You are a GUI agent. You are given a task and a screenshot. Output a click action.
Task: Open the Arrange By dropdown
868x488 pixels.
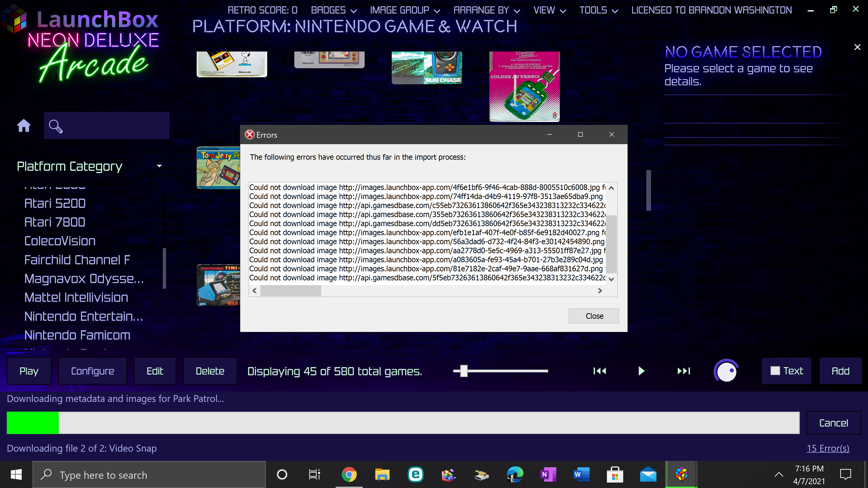point(487,10)
